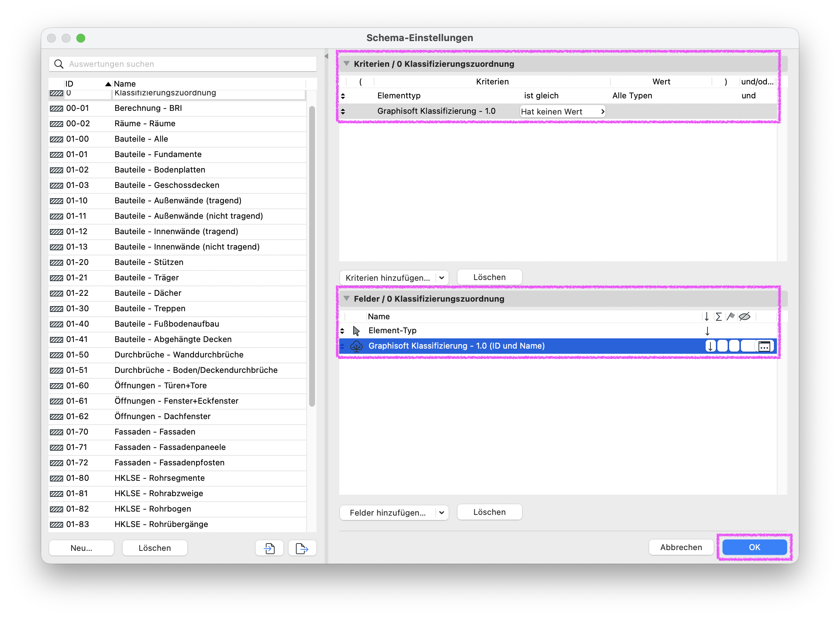Click Löschen below the Felder list
The image size is (840, 618).
pyautogui.click(x=489, y=512)
